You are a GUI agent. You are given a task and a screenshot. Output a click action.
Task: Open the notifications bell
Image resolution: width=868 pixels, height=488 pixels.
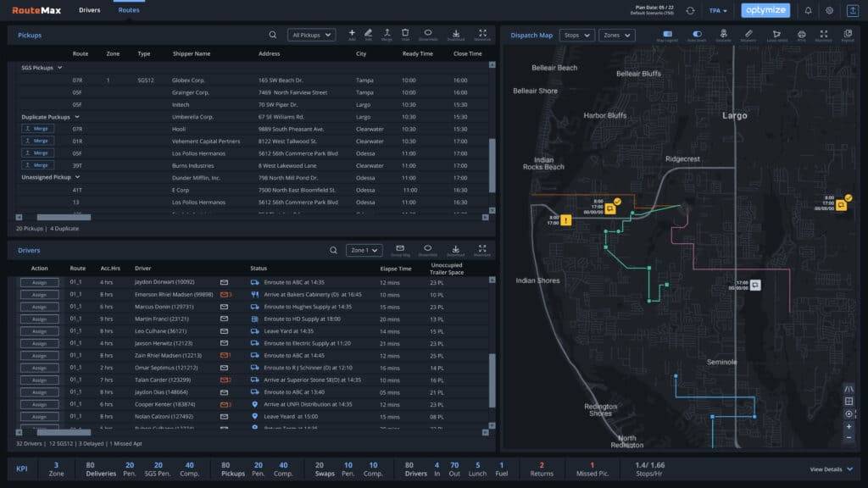(808, 10)
